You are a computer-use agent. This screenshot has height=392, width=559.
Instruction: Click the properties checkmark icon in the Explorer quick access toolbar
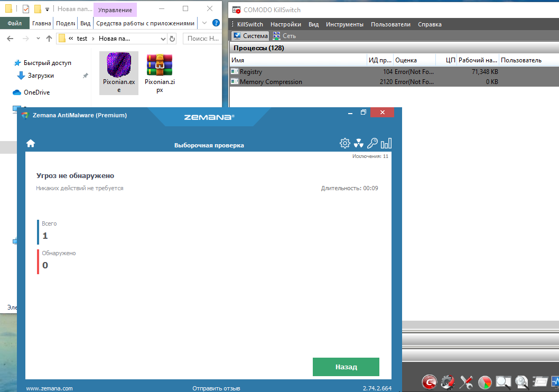click(x=26, y=8)
